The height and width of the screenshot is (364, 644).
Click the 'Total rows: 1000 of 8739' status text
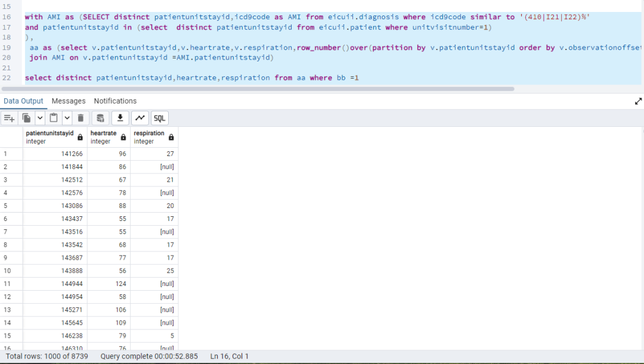(x=47, y=356)
